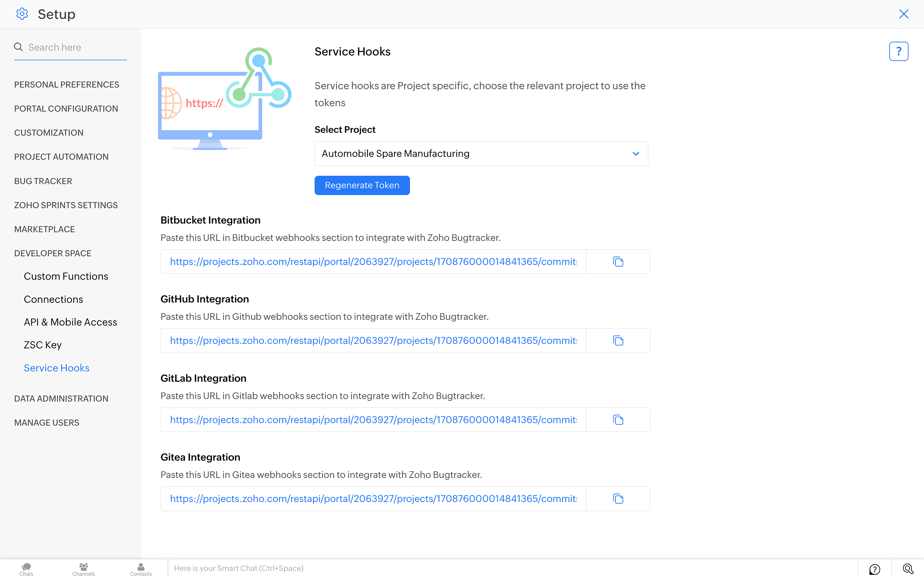924x577 pixels.
Task: Collapse the Developer Space section
Action: click(x=53, y=253)
